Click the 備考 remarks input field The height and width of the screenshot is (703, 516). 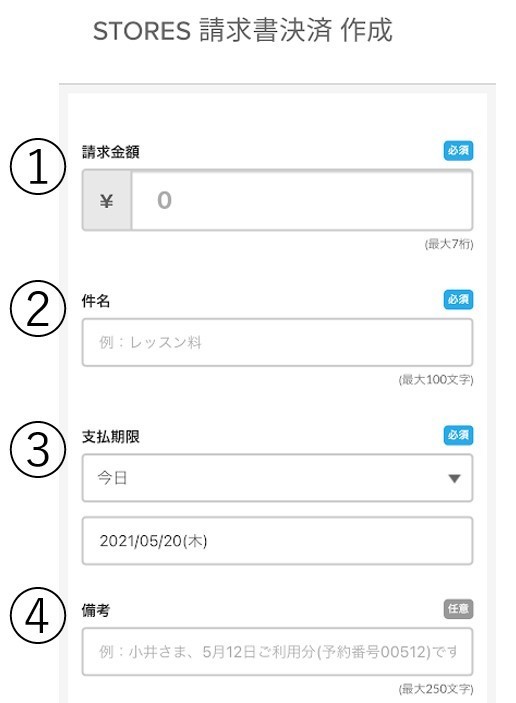(278, 651)
